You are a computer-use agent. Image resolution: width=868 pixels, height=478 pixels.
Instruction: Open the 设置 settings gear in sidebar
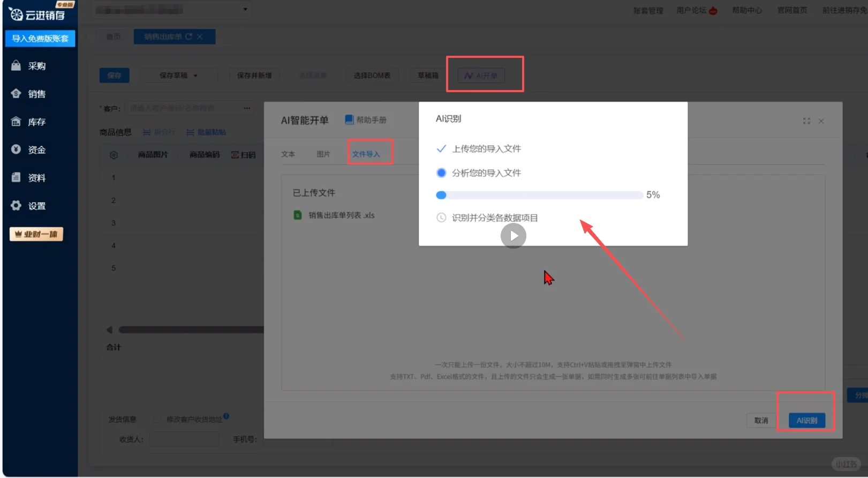(x=16, y=205)
